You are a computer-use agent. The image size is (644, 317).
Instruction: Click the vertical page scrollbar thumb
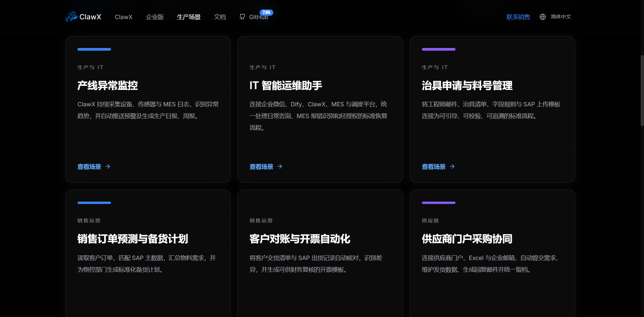[x=642, y=91]
